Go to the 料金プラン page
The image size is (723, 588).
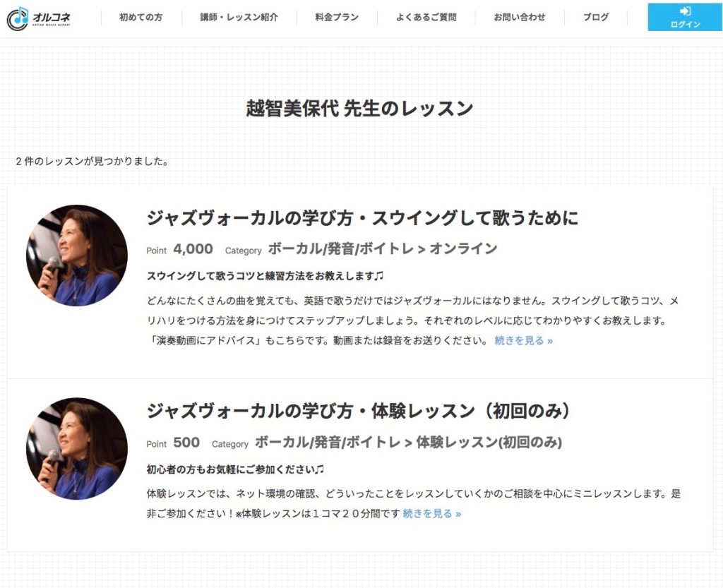tap(337, 18)
